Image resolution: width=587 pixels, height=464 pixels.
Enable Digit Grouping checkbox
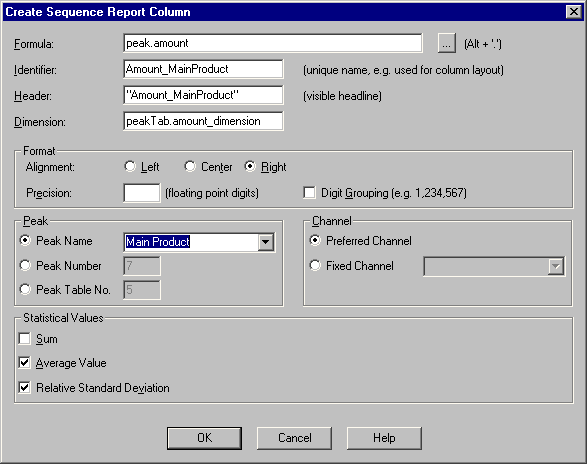point(309,193)
